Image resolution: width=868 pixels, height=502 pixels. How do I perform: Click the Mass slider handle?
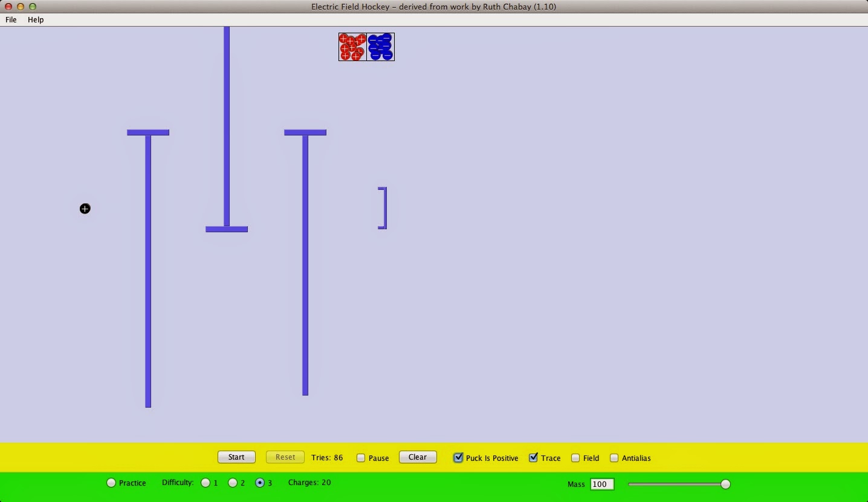tap(725, 484)
